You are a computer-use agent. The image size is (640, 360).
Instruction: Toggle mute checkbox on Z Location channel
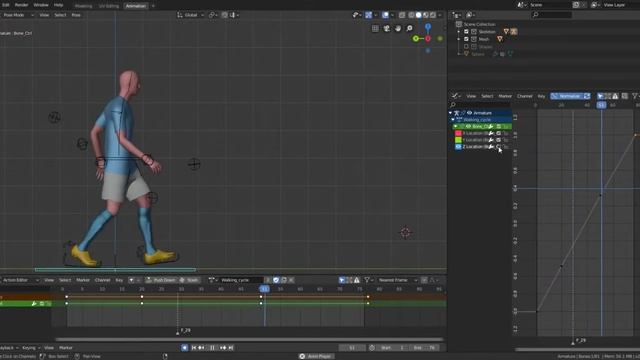point(498,147)
